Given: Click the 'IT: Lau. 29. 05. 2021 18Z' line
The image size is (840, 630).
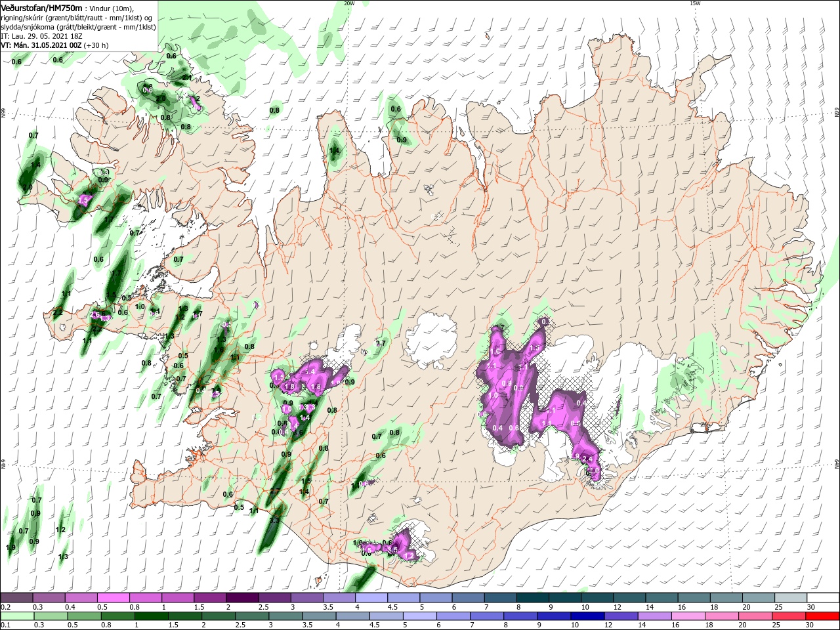Looking at the screenshot, I should click(x=41, y=36).
